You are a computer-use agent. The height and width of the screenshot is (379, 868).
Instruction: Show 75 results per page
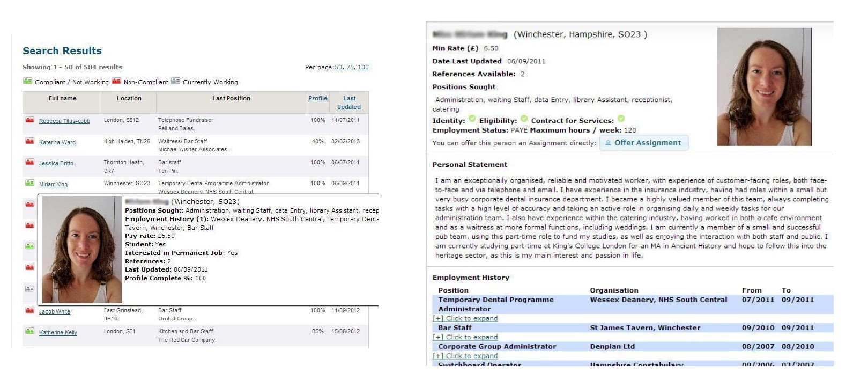click(x=350, y=68)
